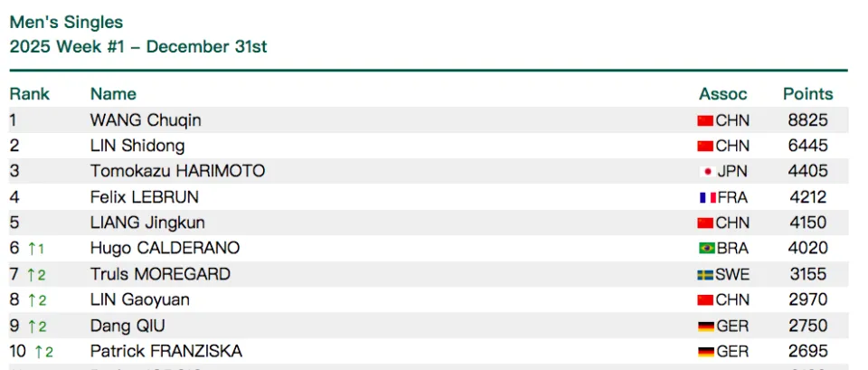Click the China flag in LIN Gaoyuan's row
Viewport: 868px width, 370px height.
[705, 299]
